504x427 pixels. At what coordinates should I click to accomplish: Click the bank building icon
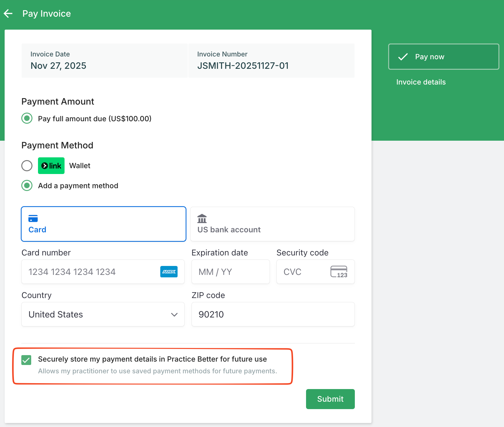coord(202,218)
